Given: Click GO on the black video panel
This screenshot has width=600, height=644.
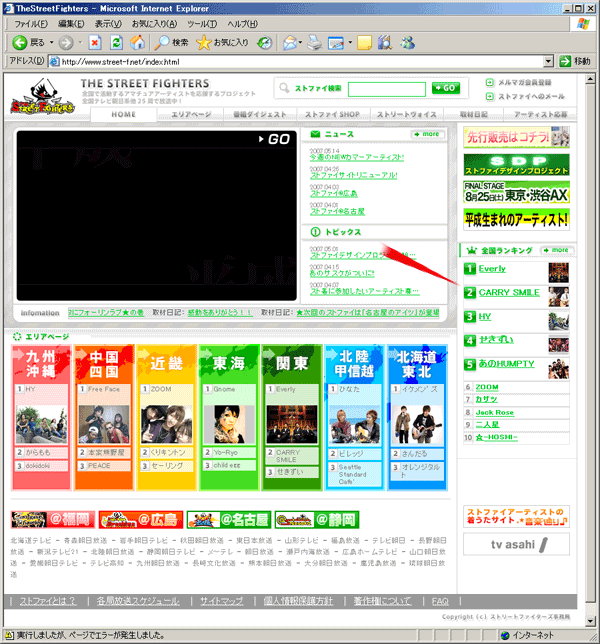Looking at the screenshot, I should (x=274, y=139).
